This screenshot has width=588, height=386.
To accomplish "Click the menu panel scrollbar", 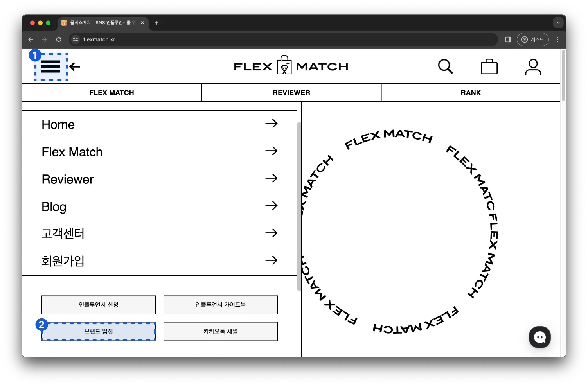I will [x=299, y=206].
